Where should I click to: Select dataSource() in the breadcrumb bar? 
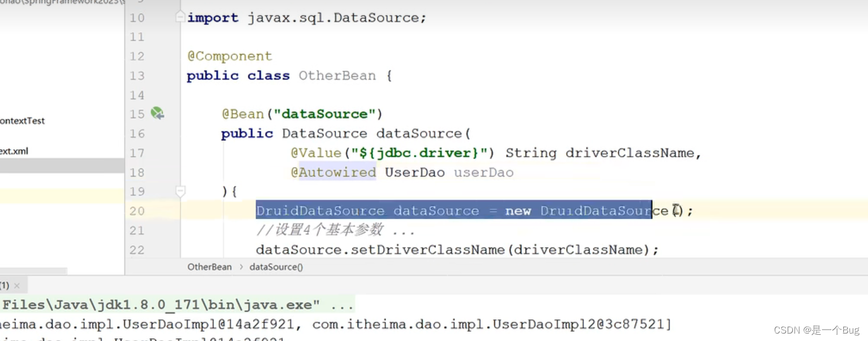pos(276,266)
